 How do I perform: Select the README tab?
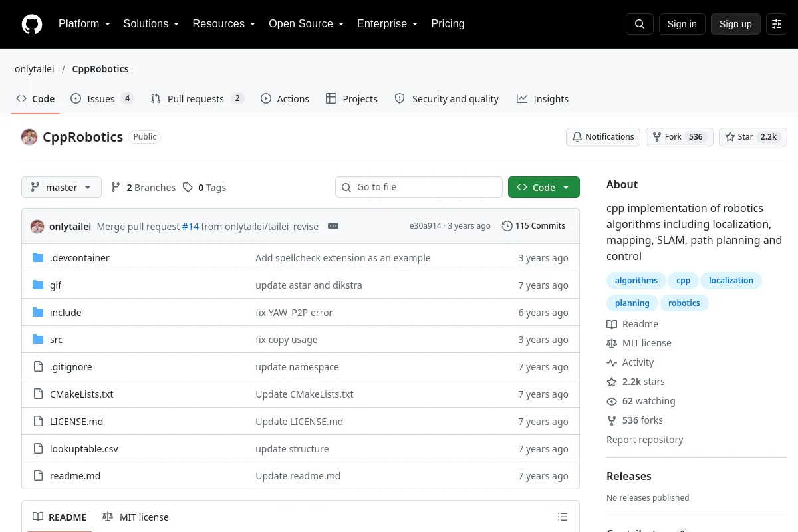(60, 517)
